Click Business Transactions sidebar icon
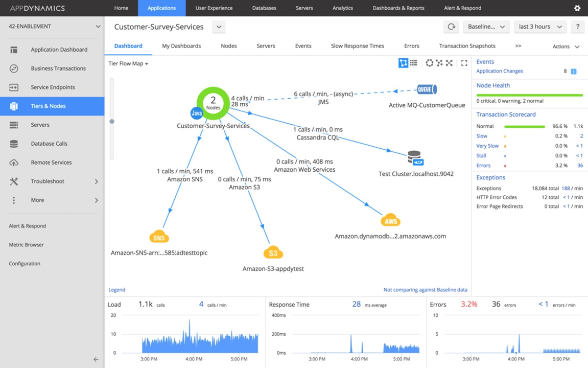 coord(14,68)
